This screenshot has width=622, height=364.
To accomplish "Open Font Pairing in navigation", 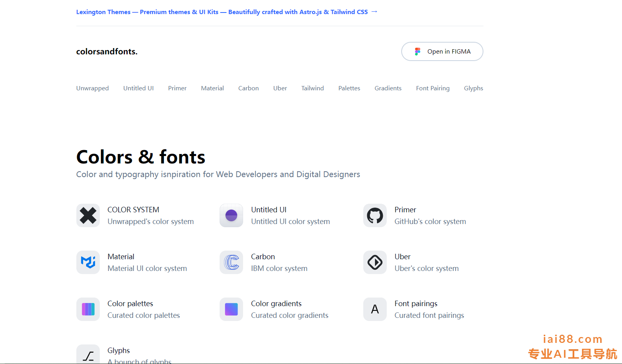I will (433, 88).
